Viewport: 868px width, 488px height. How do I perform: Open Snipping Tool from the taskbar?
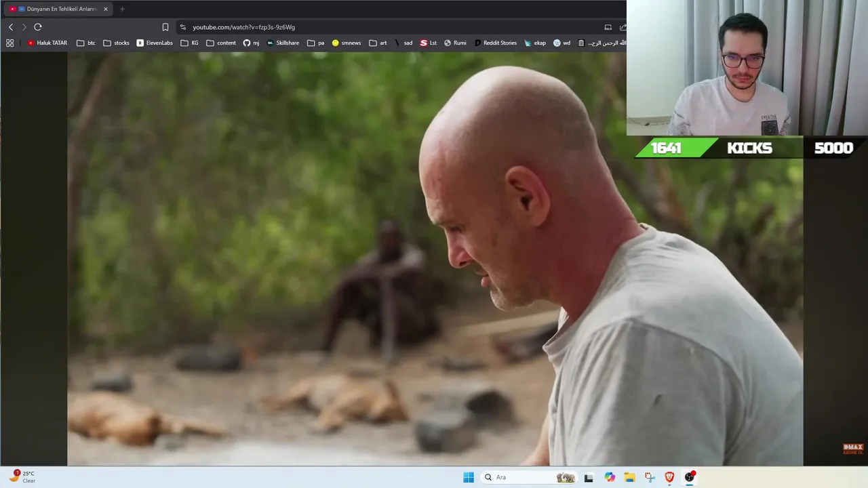(650, 477)
